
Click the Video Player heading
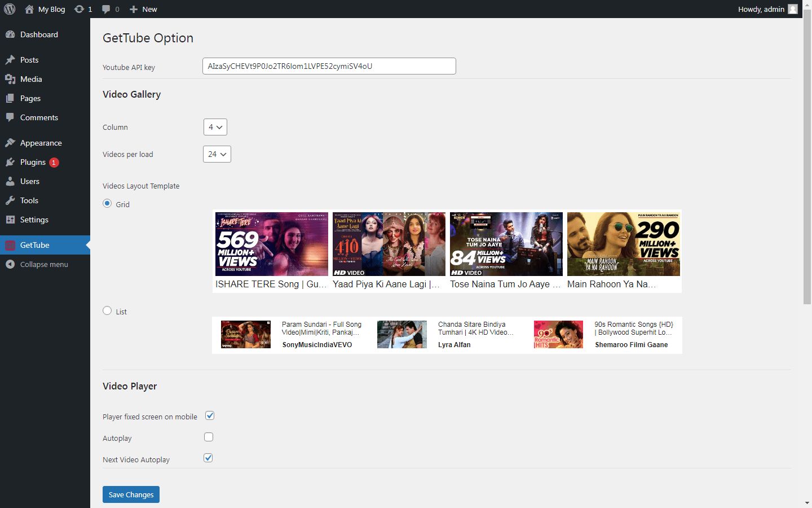(130, 386)
